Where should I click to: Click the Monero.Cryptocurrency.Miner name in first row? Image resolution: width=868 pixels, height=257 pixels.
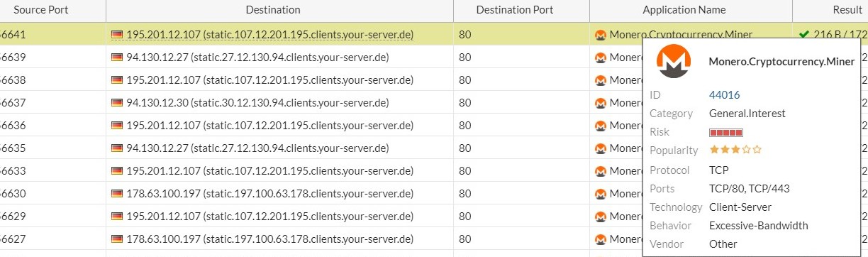tap(681, 35)
